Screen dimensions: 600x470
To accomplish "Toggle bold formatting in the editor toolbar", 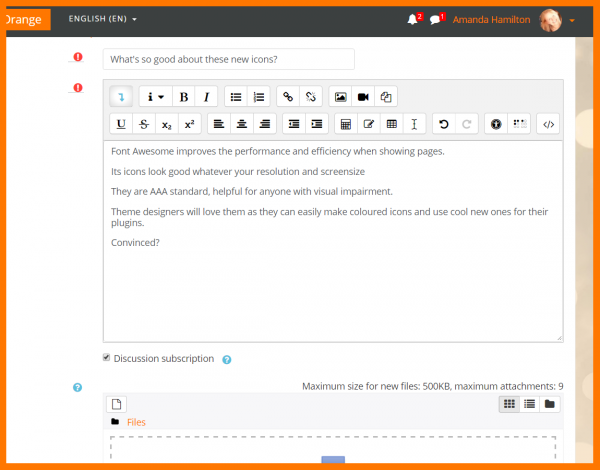I will point(184,97).
